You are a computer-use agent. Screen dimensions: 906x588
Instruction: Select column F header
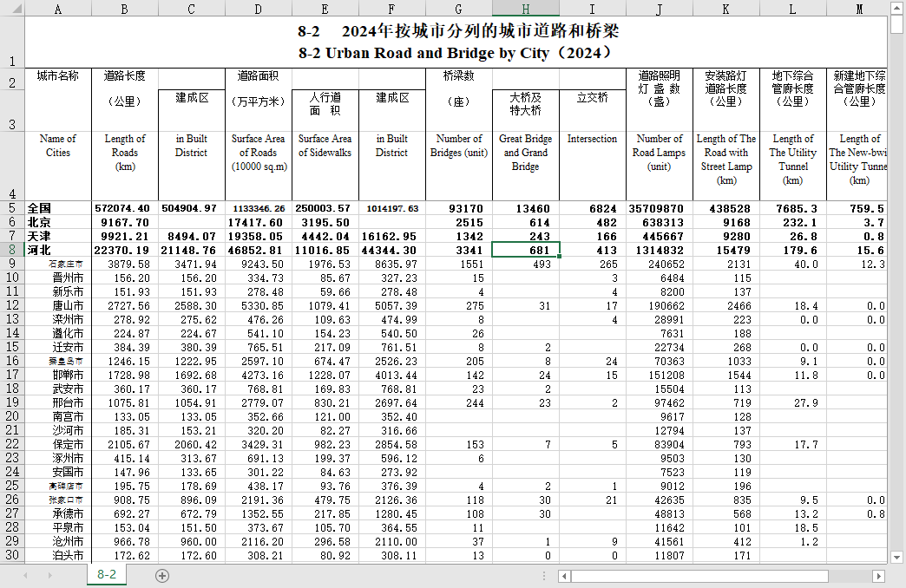(392, 9)
